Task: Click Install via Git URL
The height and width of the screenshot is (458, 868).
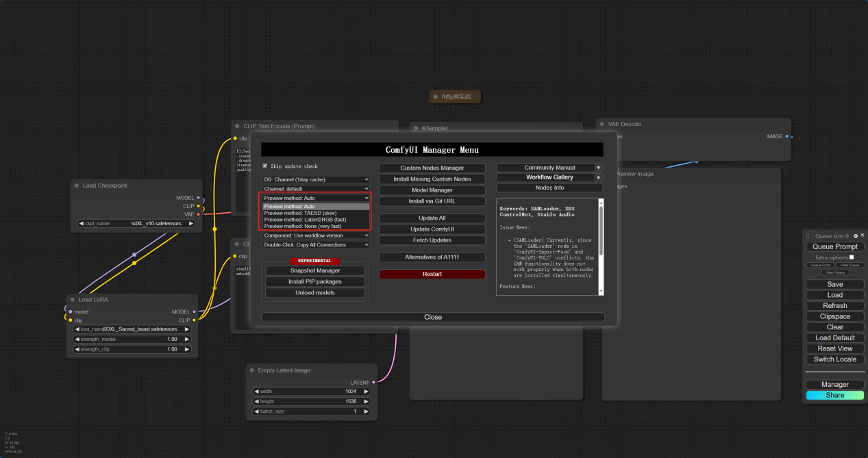Action: [432, 201]
